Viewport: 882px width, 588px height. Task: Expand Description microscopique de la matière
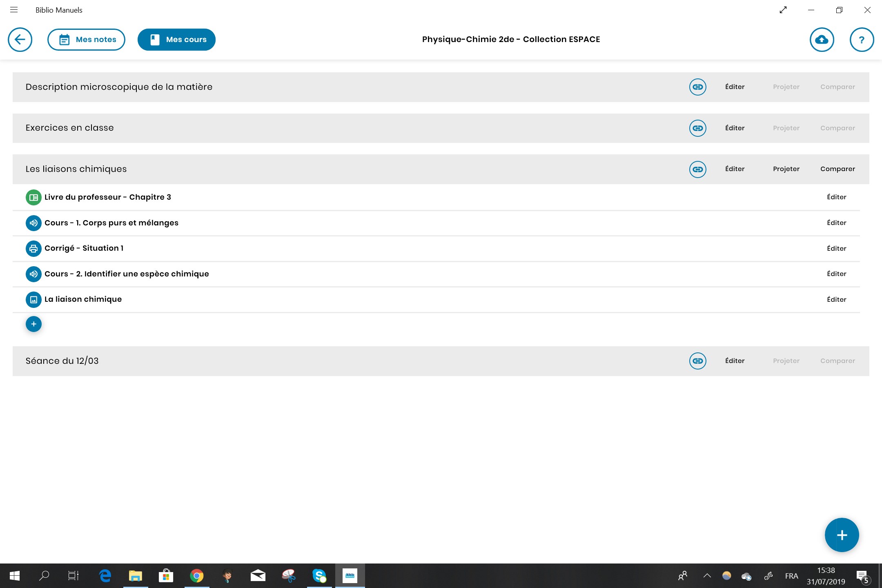pyautogui.click(x=119, y=87)
